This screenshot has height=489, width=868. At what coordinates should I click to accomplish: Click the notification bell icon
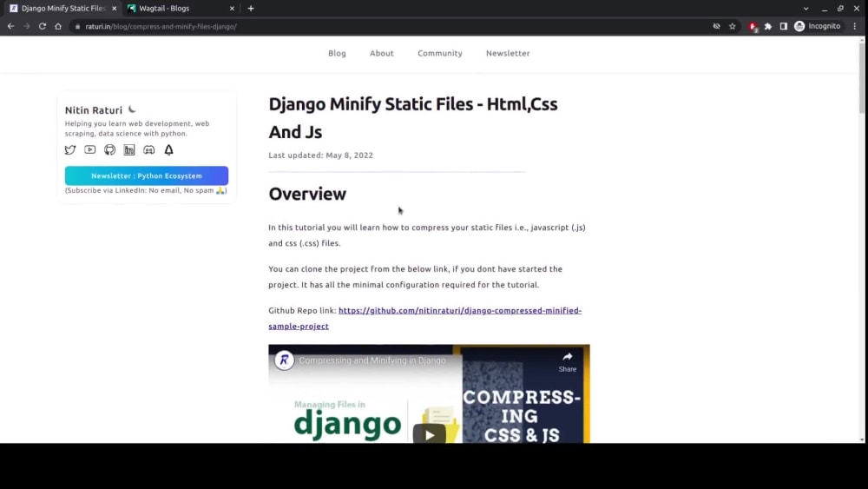coord(169,149)
